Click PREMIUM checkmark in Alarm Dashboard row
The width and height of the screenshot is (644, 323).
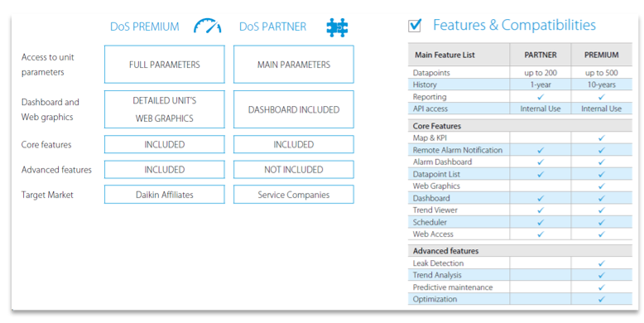point(601,162)
